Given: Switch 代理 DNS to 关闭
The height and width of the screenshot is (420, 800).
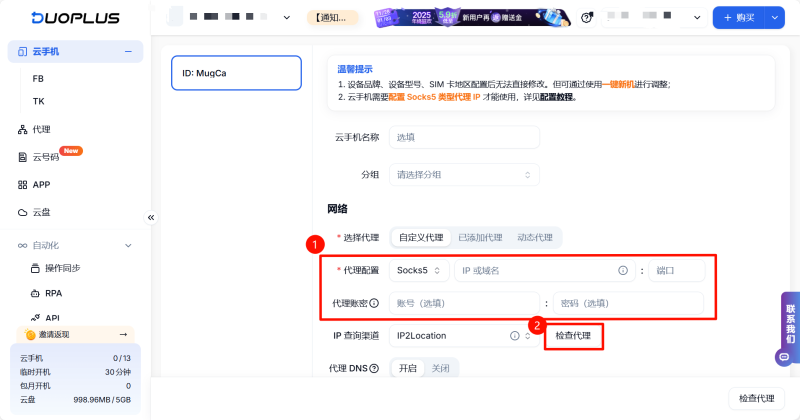Looking at the screenshot, I should coord(440,368).
